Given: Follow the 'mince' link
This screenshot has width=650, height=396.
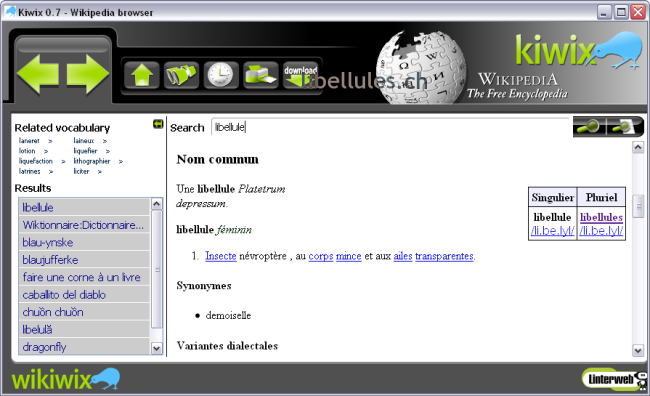Looking at the screenshot, I should 349,256.
